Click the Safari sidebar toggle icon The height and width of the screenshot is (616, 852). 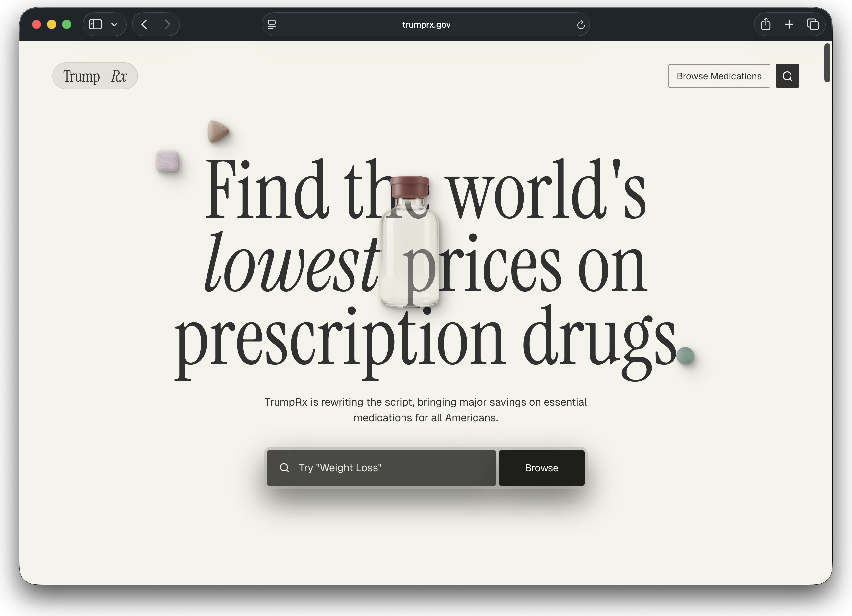[95, 24]
